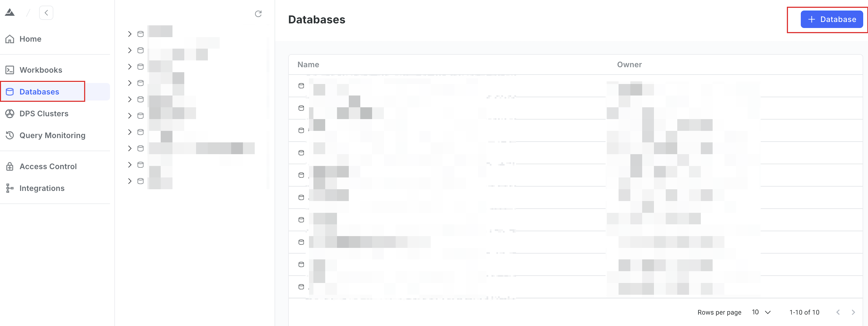Open the Rows per page dropdown
Screen dimensions: 868x326
(x=761, y=312)
